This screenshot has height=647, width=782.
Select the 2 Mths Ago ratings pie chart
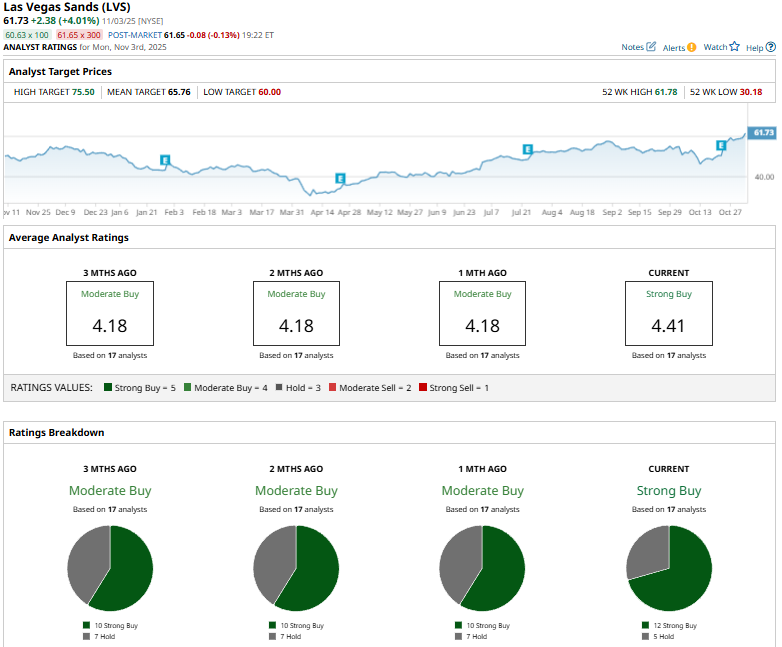click(x=296, y=568)
